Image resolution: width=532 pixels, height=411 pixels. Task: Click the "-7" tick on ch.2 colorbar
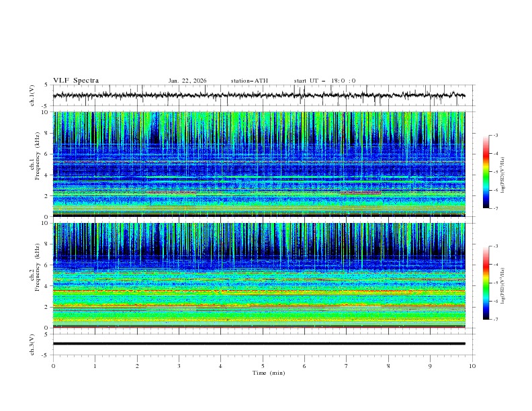(495, 320)
